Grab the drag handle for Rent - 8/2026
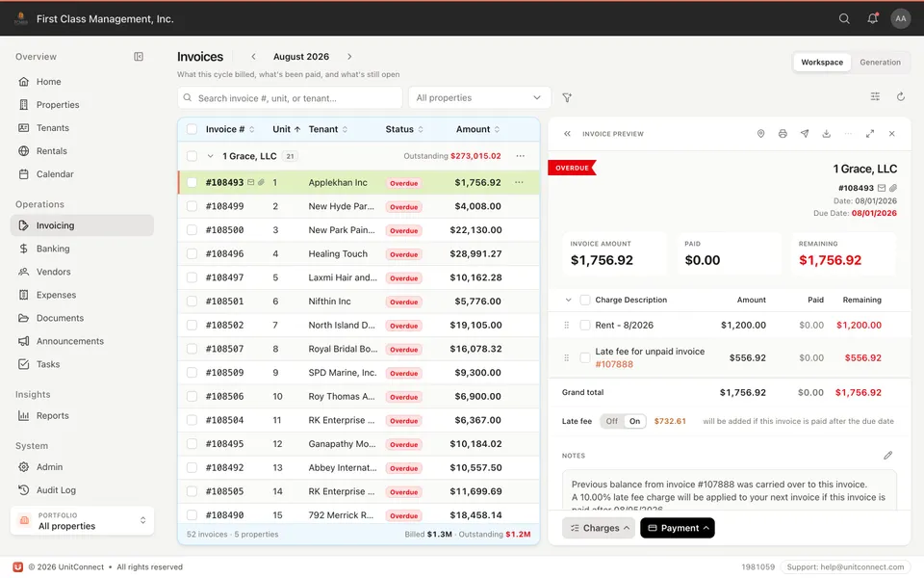The height and width of the screenshot is (578, 924). tap(566, 325)
